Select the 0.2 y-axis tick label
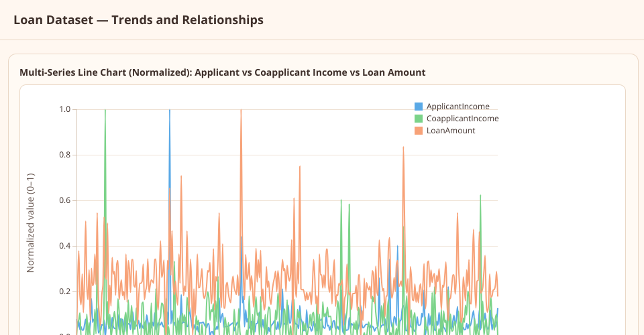This screenshot has height=335, width=644. [x=65, y=291]
